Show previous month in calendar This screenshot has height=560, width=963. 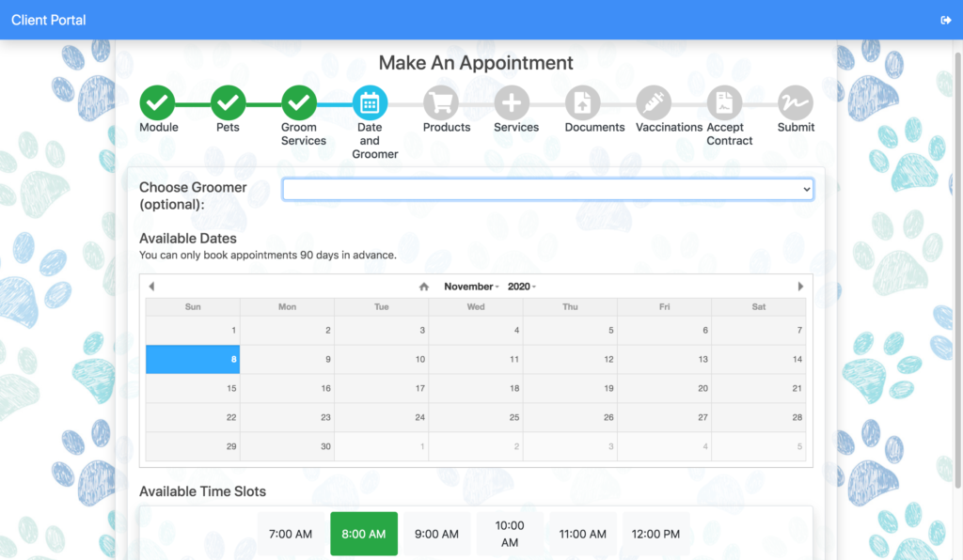[151, 287]
